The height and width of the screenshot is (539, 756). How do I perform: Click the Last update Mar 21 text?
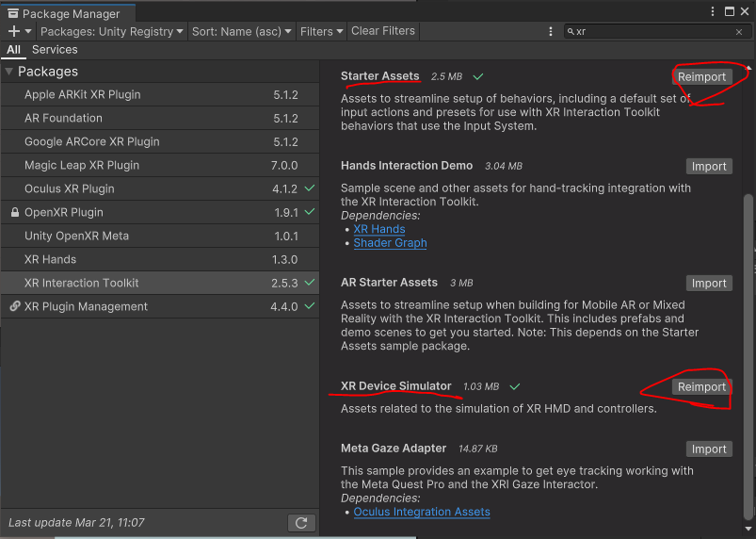[76, 523]
